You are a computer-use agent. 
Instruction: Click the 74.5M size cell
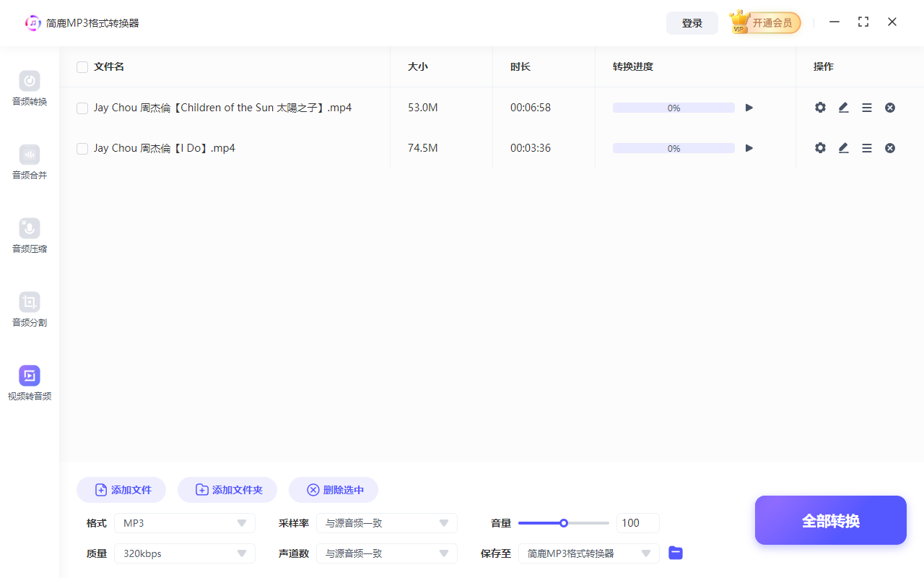click(423, 148)
